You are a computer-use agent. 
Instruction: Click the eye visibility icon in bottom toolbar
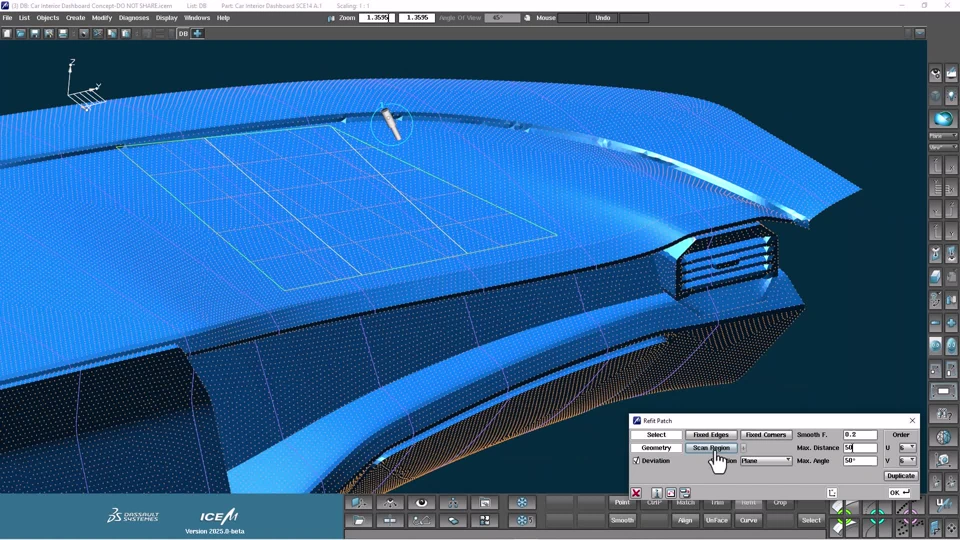click(421, 503)
